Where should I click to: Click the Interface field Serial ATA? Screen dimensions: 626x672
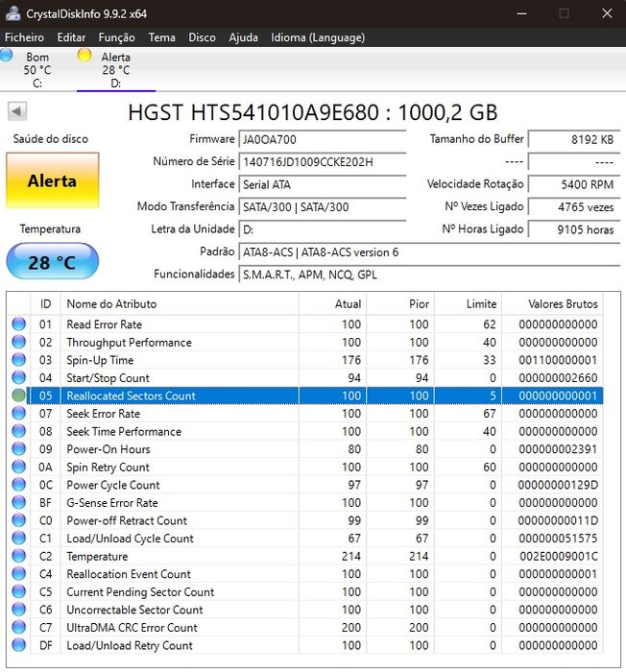(322, 184)
